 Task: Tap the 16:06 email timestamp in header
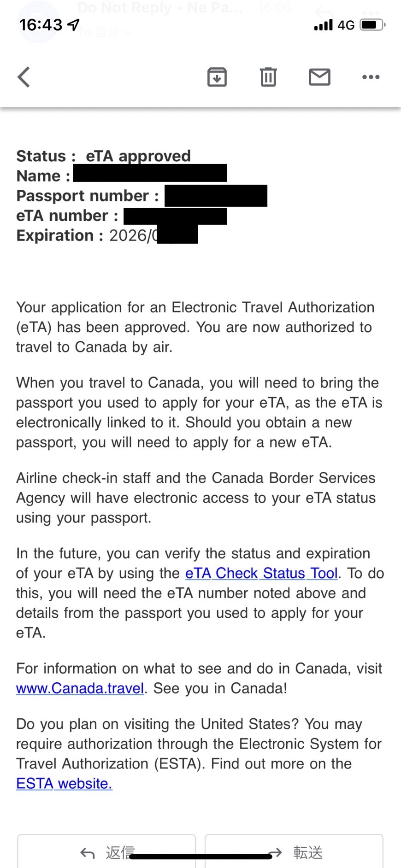(x=275, y=7)
